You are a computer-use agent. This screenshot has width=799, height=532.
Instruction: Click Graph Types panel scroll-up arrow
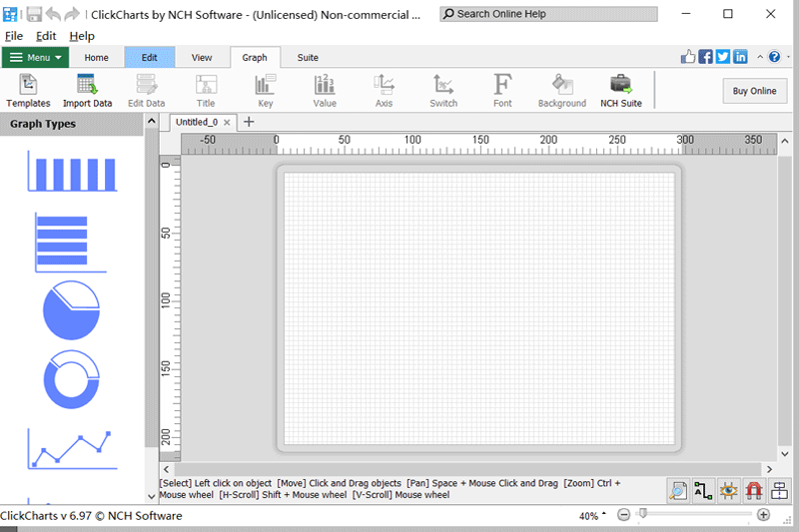coord(152,121)
